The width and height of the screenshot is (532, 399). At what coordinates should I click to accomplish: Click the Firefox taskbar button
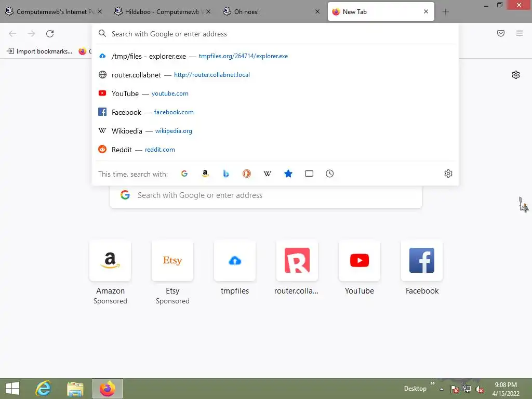pyautogui.click(x=107, y=389)
